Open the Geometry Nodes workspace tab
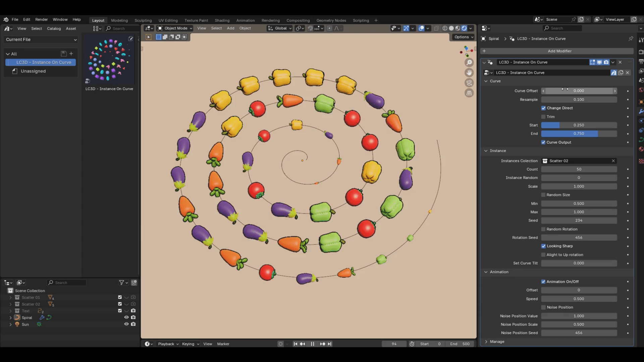 pyautogui.click(x=331, y=20)
